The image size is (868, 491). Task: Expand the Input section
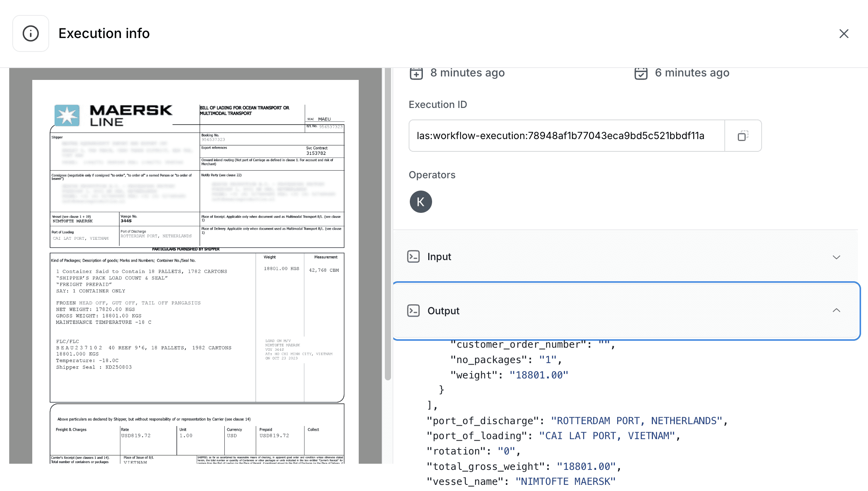click(x=439, y=257)
